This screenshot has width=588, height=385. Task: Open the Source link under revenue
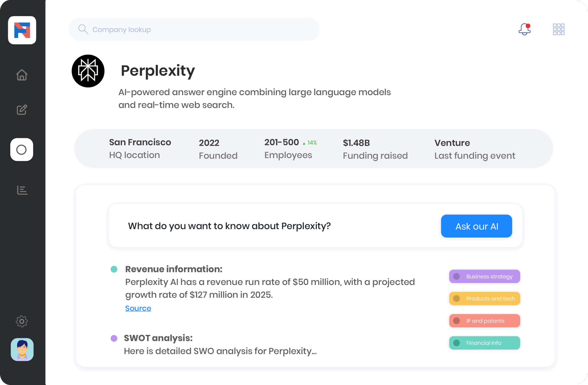coord(138,308)
